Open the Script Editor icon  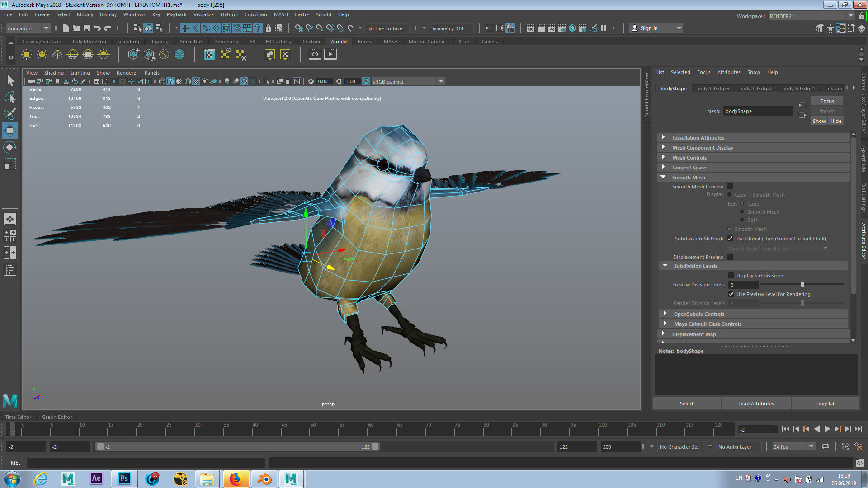coord(859,463)
